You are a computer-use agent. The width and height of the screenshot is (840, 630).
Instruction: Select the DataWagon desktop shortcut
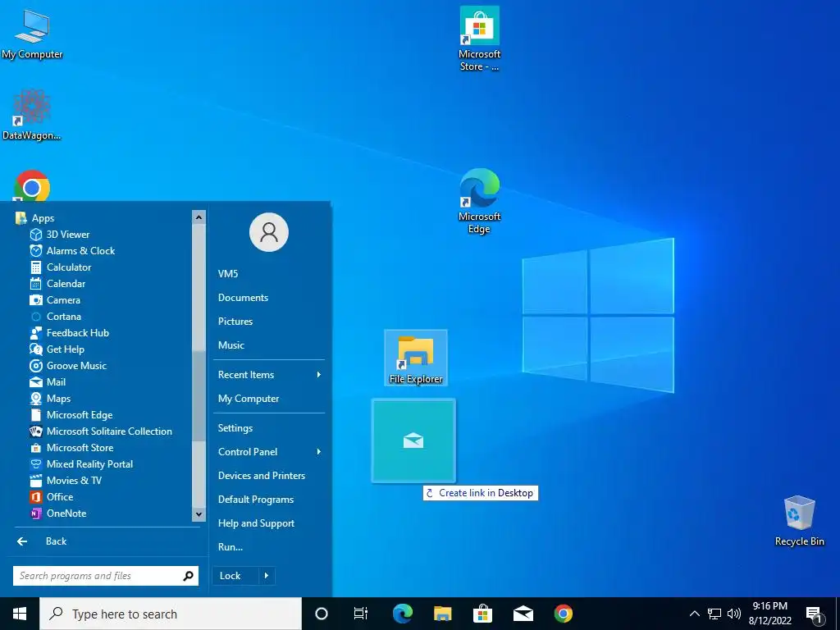point(32,115)
